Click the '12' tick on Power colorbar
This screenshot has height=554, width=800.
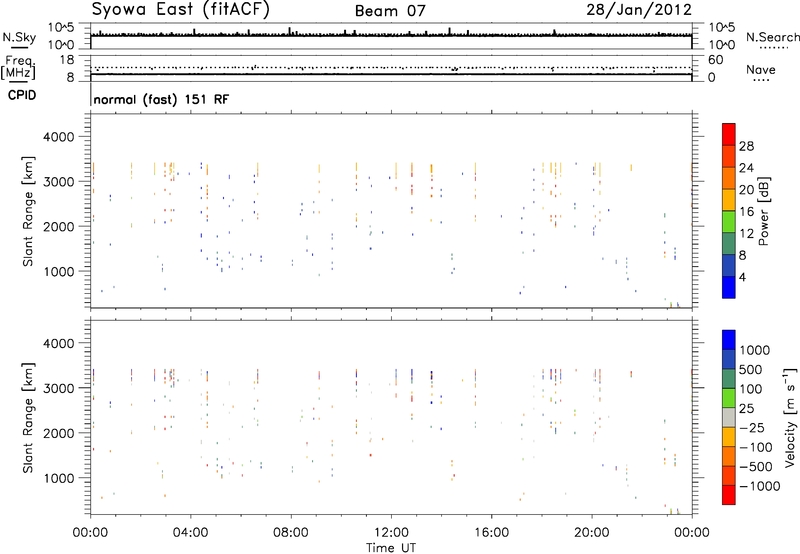[x=746, y=234]
